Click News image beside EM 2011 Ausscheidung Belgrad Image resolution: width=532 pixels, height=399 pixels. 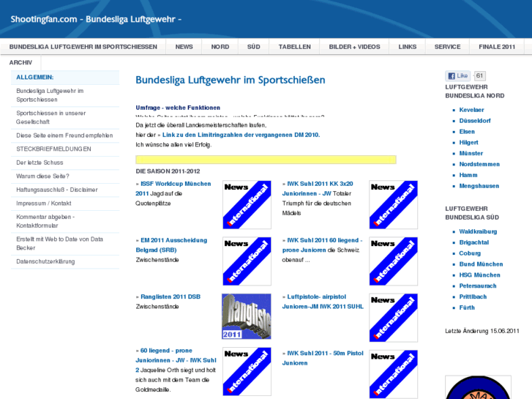[247, 261]
